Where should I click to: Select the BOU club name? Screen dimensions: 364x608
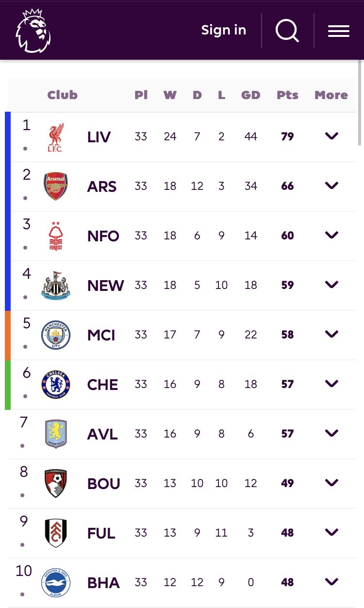click(103, 484)
